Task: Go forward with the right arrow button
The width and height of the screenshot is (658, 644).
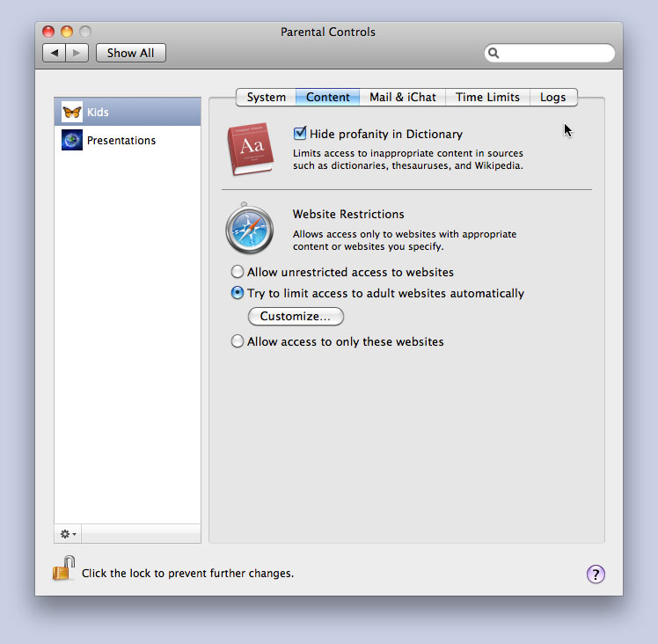Action: coord(77,53)
